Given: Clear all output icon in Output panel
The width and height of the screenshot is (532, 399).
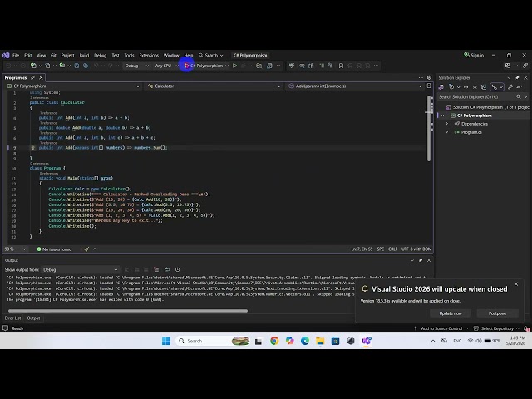Looking at the screenshot, I should point(156,269).
